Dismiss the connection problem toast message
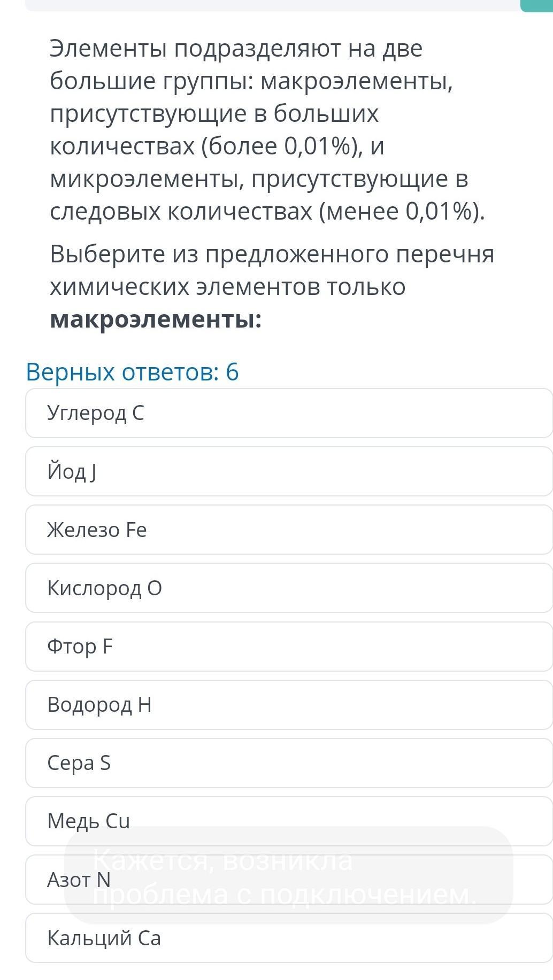 [289, 875]
